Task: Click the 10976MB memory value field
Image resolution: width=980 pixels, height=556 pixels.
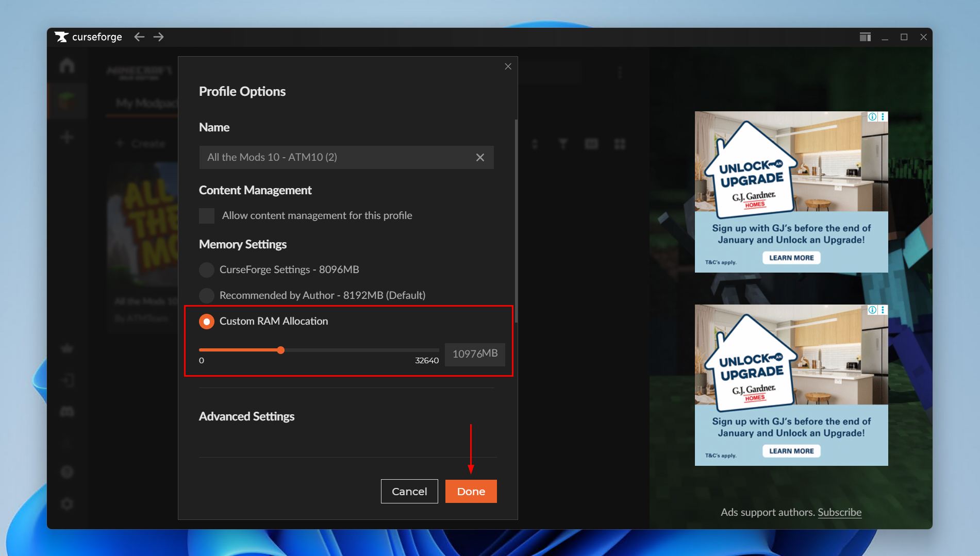Action: point(475,353)
